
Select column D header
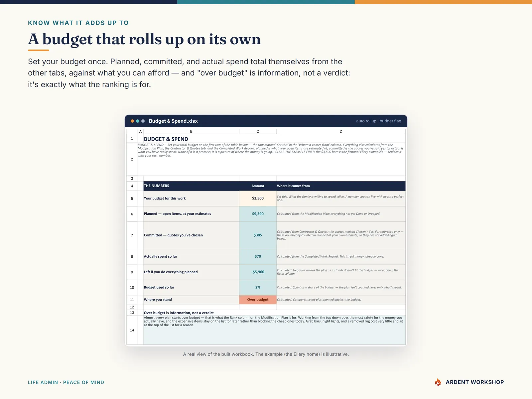(x=341, y=132)
